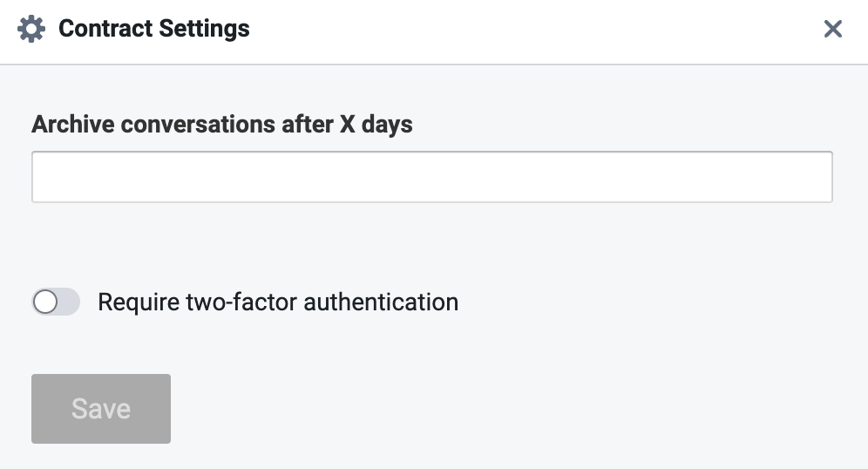
Task: Click the Require two-factor authentication label
Action: coord(277,302)
